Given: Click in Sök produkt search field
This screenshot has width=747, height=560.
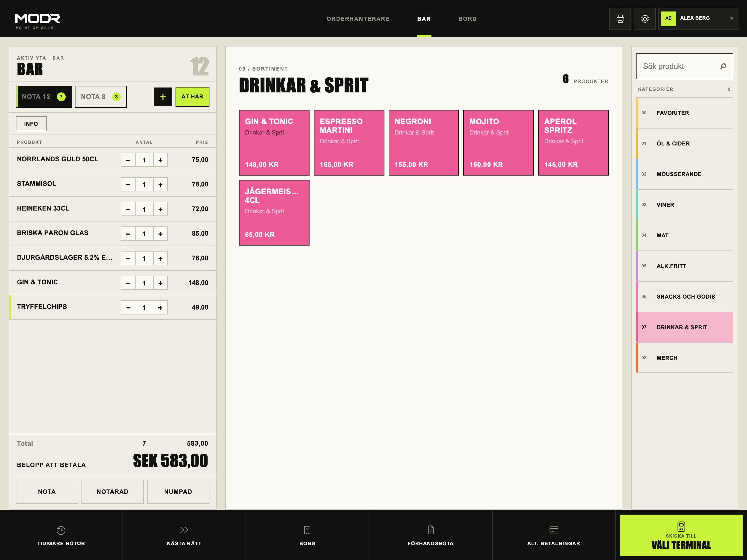Looking at the screenshot, I should pos(685,66).
